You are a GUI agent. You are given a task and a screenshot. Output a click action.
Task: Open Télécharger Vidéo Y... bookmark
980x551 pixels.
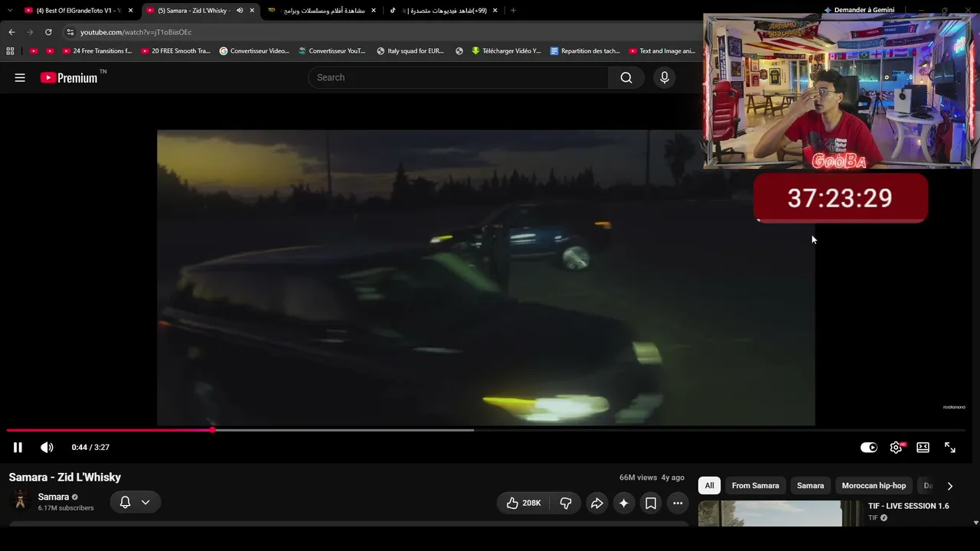pos(506,51)
